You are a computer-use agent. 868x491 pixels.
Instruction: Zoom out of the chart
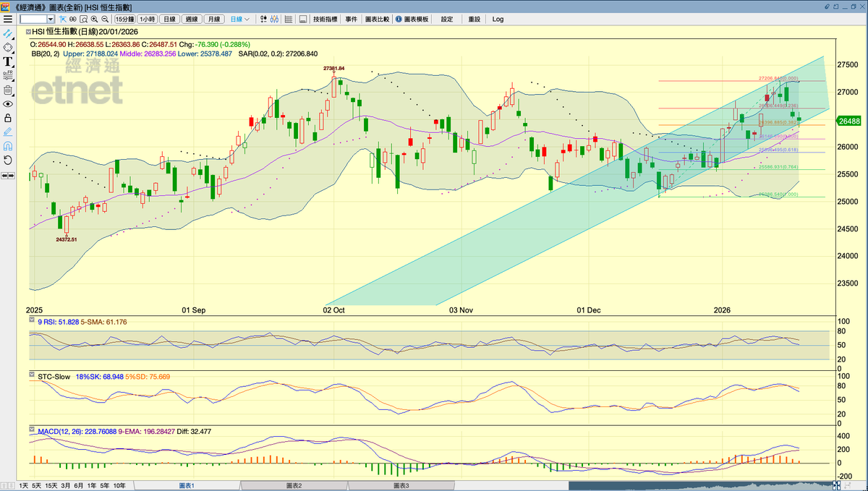click(x=105, y=19)
